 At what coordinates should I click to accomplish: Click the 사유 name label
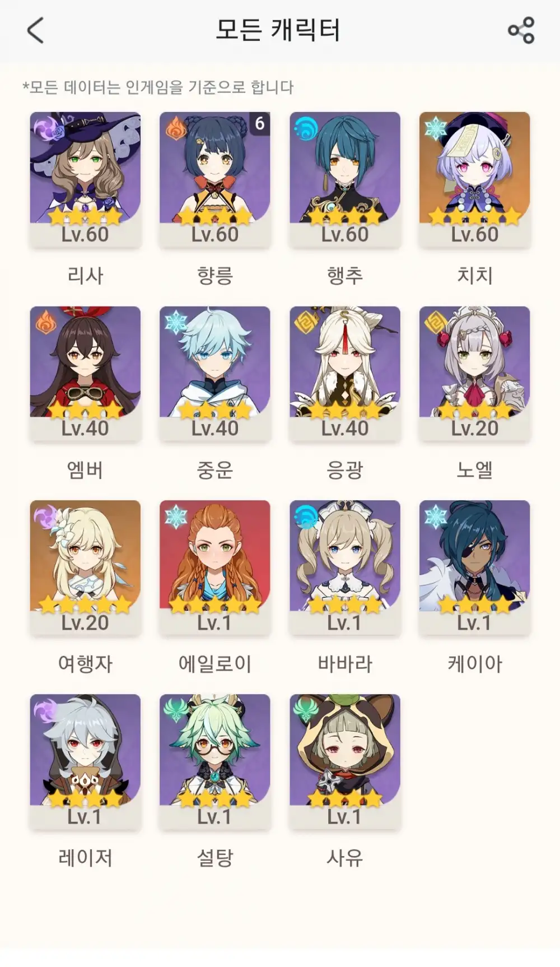[x=345, y=858]
